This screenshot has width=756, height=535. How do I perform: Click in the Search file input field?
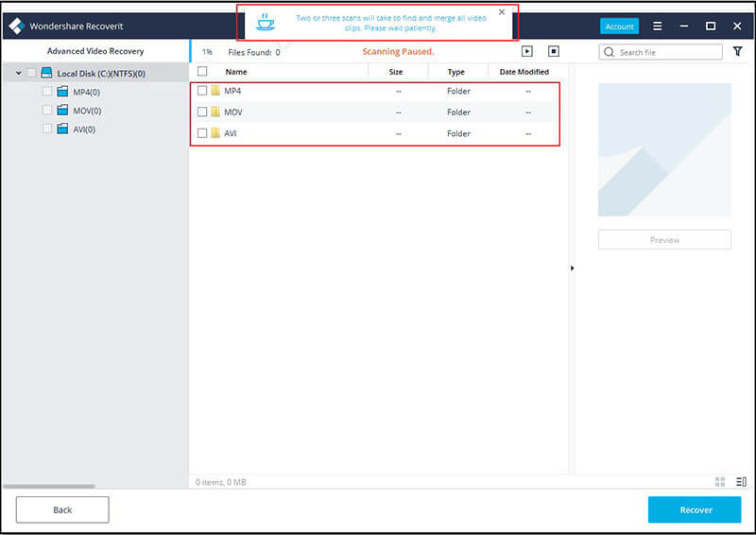pyautogui.click(x=661, y=52)
